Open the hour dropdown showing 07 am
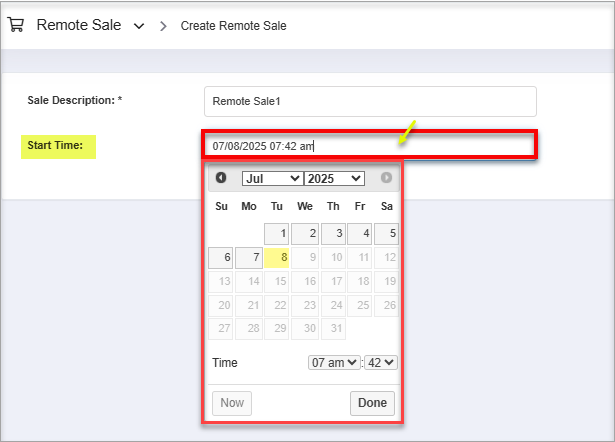615x442 pixels. 334,362
